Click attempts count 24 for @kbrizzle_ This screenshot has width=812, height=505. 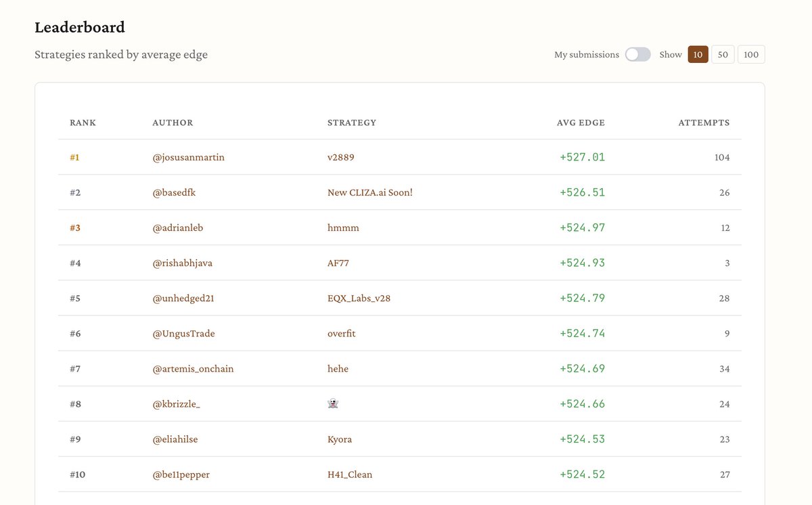tap(725, 403)
